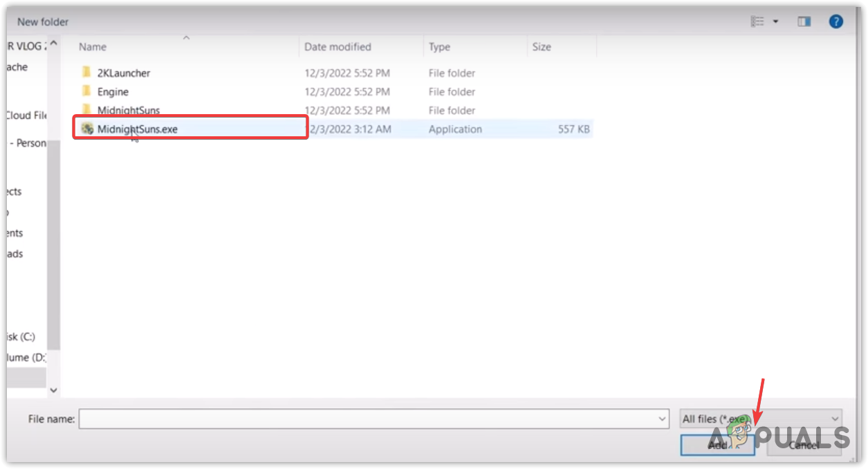Screen dimensions: 868x469
Task: Show the preview pane
Action: pyautogui.click(x=804, y=21)
